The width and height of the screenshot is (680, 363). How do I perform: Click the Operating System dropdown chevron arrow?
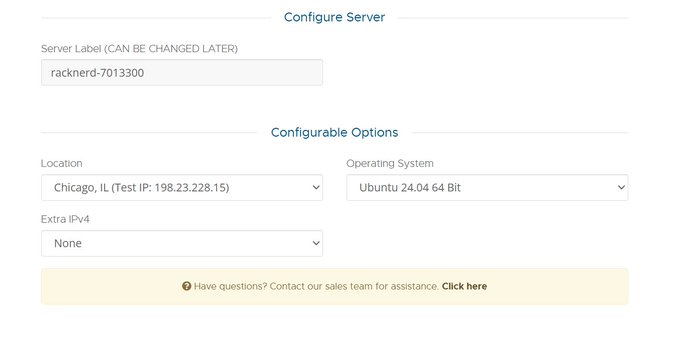coord(621,187)
